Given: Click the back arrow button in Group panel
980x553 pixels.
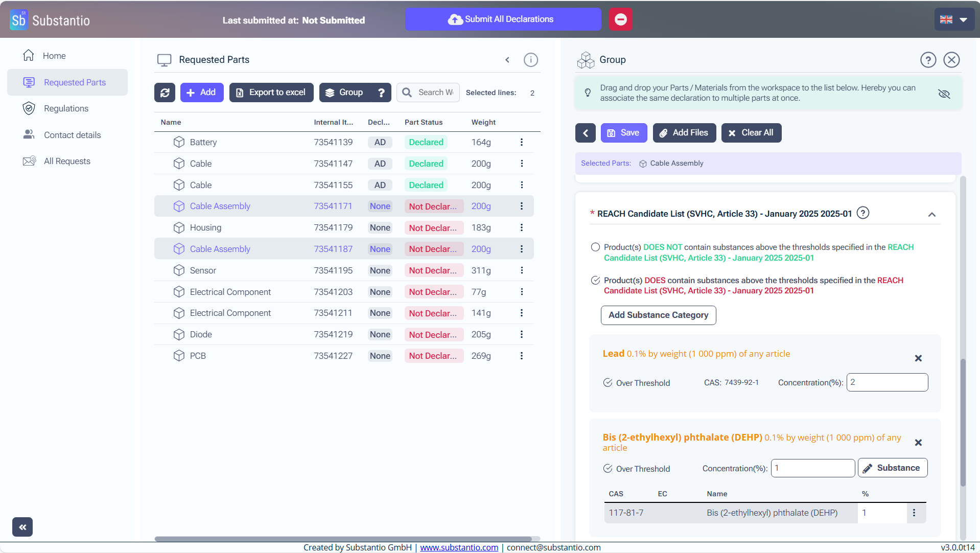Looking at the screenshot, I should click(586, 133).
